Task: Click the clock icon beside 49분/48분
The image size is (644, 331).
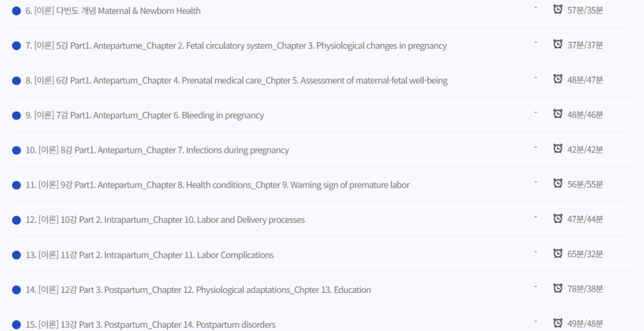Action: tap(558, 323)
